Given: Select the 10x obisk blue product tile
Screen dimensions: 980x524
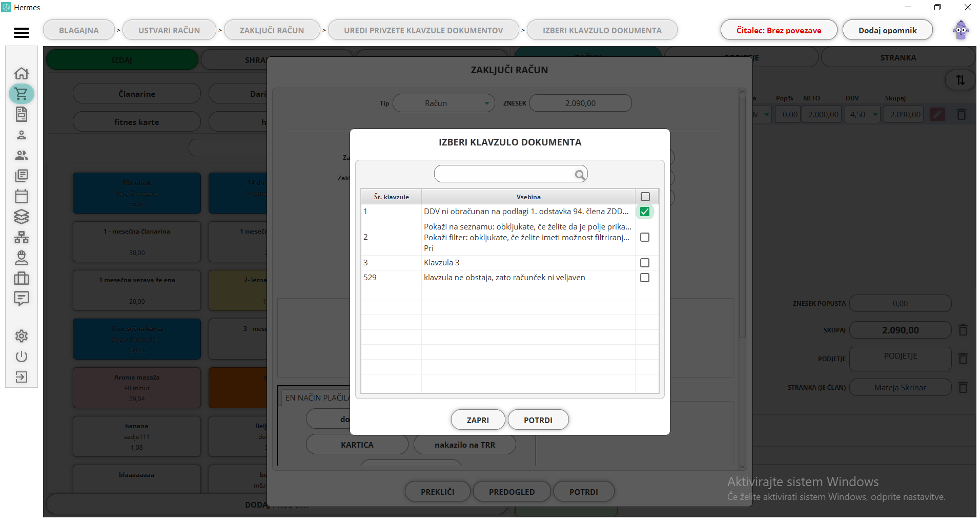Looking at the screenshot, I should 137,193.
